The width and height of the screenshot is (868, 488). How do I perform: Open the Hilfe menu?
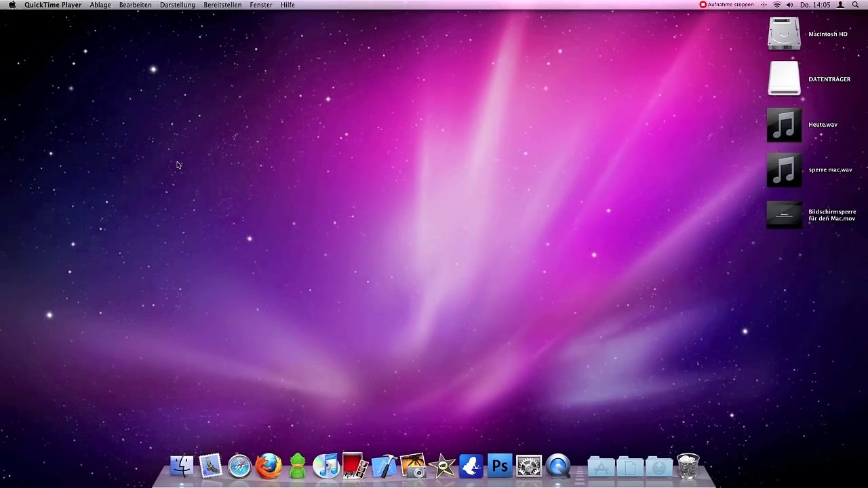[288, 5]
